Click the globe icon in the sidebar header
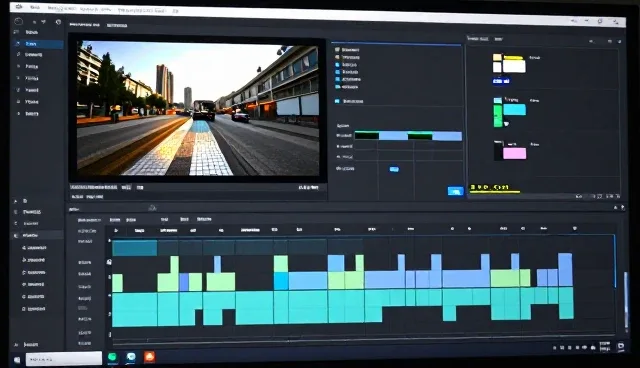640x368 pixels. tap(58, 22)
